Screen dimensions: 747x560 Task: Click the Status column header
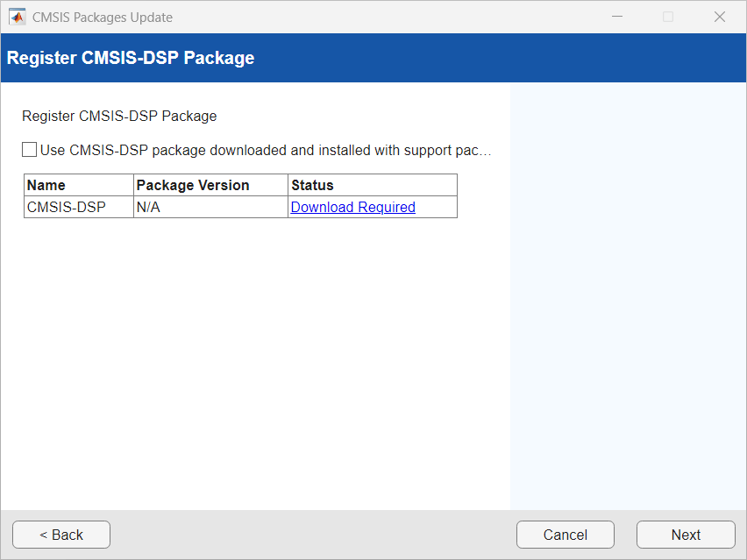coord(373,185)
